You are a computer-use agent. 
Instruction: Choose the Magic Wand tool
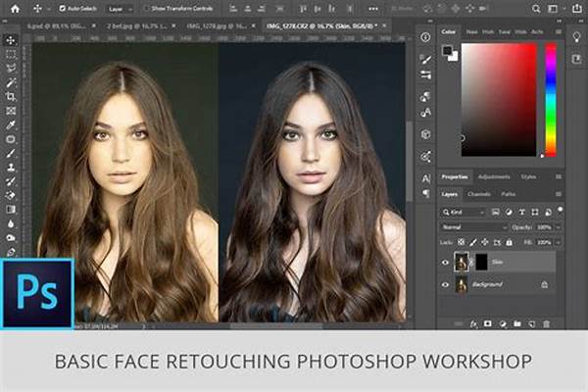(x=11, y=82)
